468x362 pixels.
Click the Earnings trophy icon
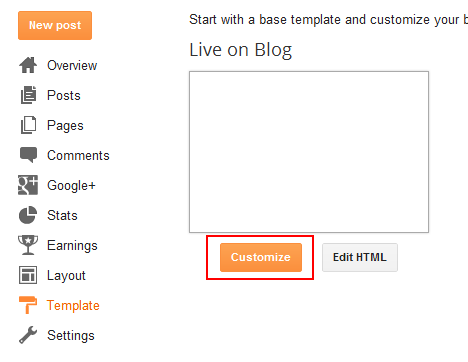point(28,245)
